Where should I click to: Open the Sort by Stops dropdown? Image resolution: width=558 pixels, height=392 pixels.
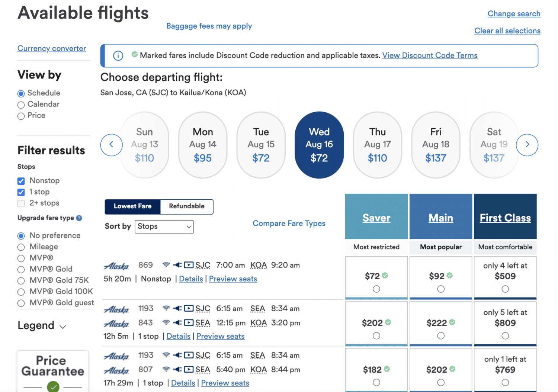(x=164, y=226)
